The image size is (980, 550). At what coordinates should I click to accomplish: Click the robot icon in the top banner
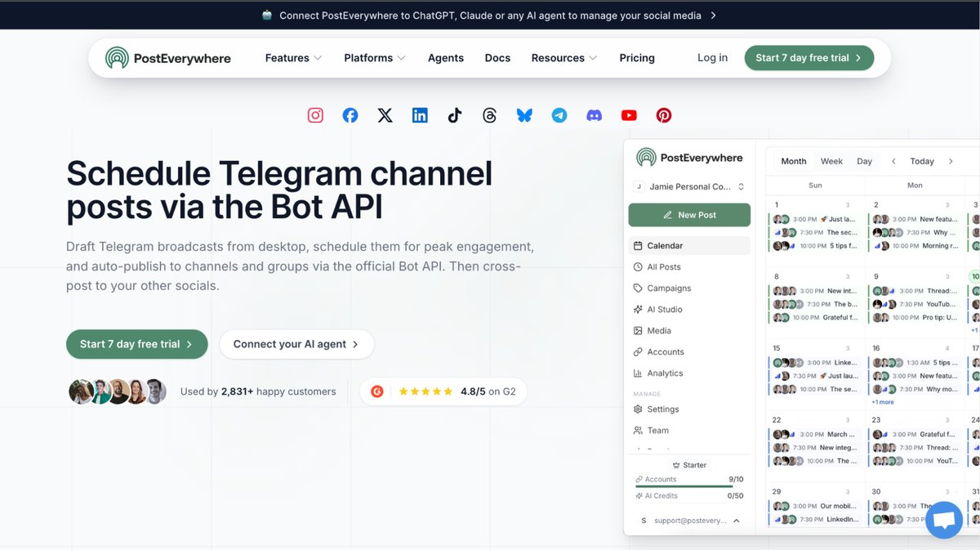[x=267, y=15]
